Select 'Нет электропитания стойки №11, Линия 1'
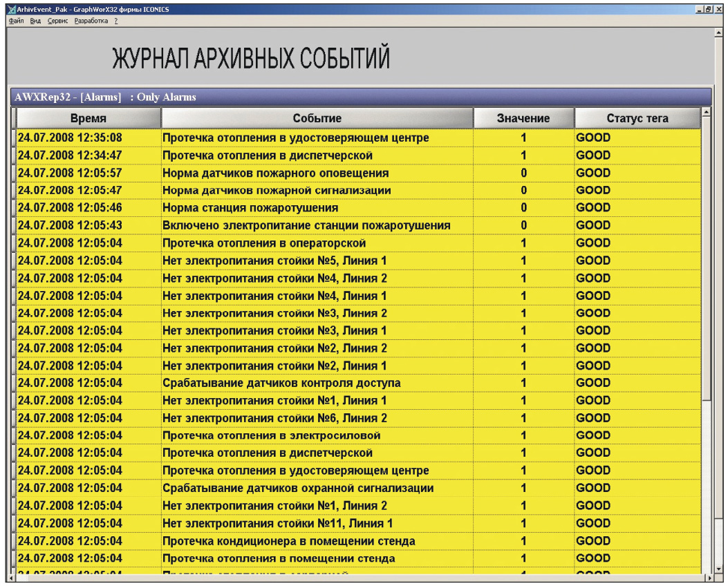Screen dimensions: 728x586 pos(277,524)
